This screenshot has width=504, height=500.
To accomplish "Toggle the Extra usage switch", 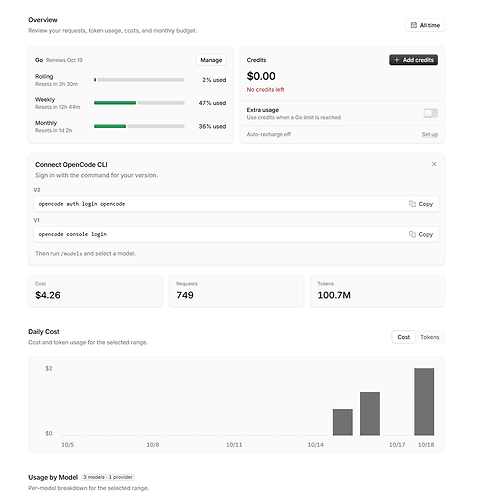I will [430, 113].
